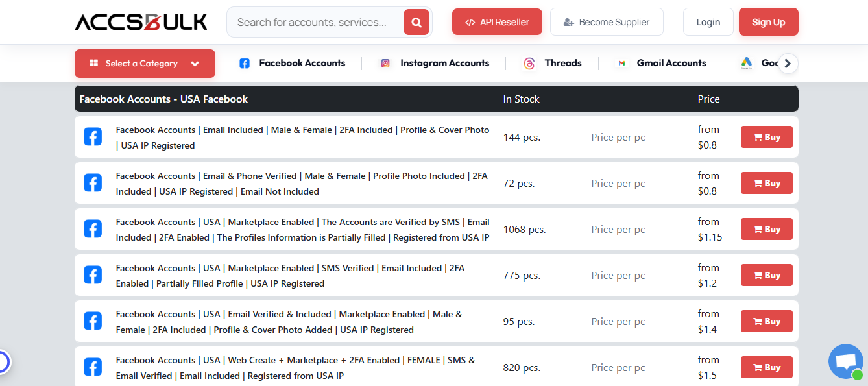Click the Facebook icon in category navigation
868x386 pixels.
245,63
